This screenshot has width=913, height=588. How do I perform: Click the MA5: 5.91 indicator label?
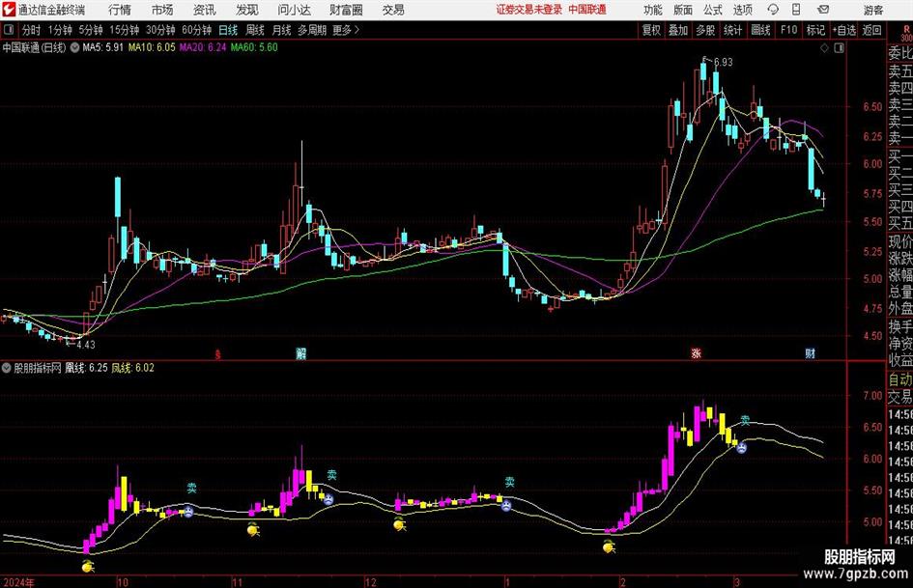(x=103, y=47)
